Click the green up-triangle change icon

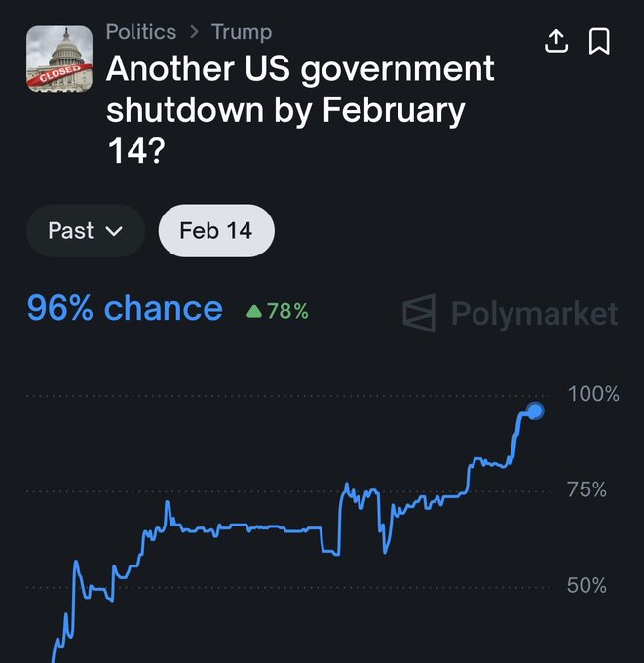point(254,312)
